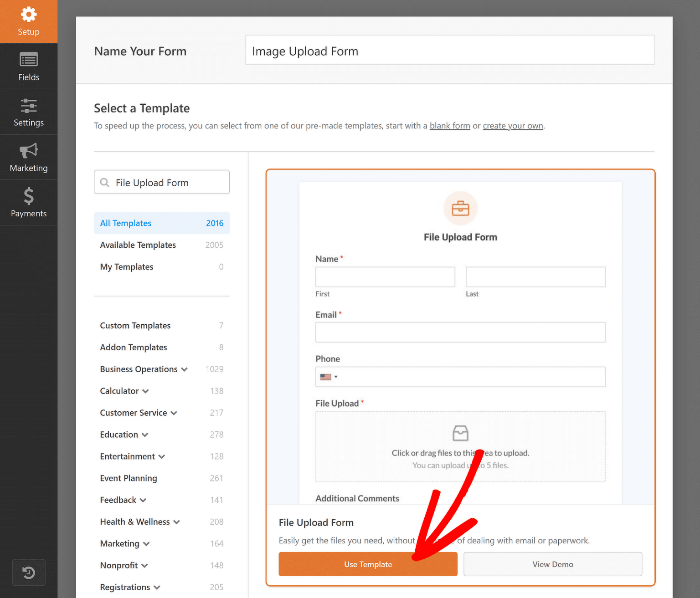Open the blank form link
The height and width of the screenshot is (598, 700).
tap(450, 126)
